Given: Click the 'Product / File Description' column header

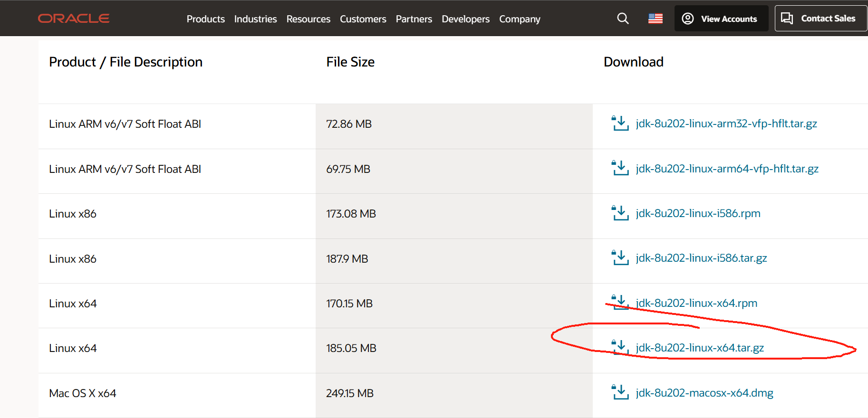Looking at the screenshot, I should click(126, 62).
